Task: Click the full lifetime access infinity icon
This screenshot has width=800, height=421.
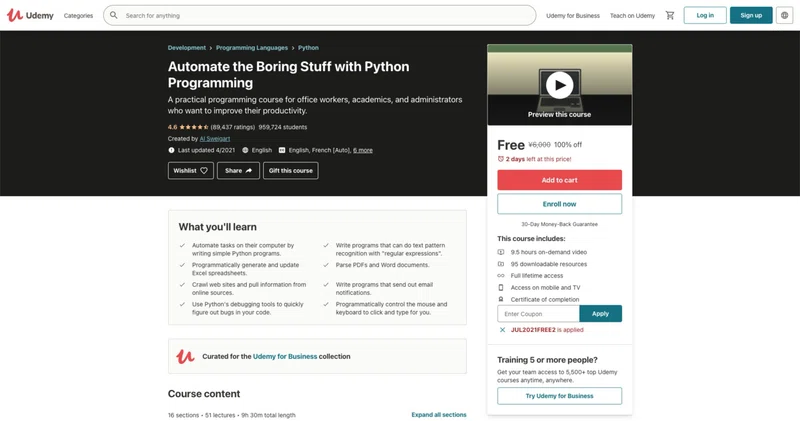Action: pyautogui.click(x=501, y=276)
